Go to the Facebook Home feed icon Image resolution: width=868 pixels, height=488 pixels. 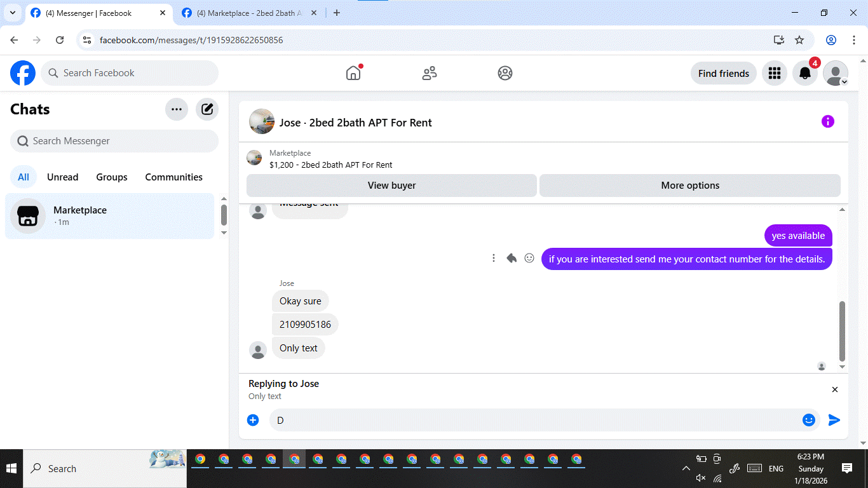tap(353, 73)
